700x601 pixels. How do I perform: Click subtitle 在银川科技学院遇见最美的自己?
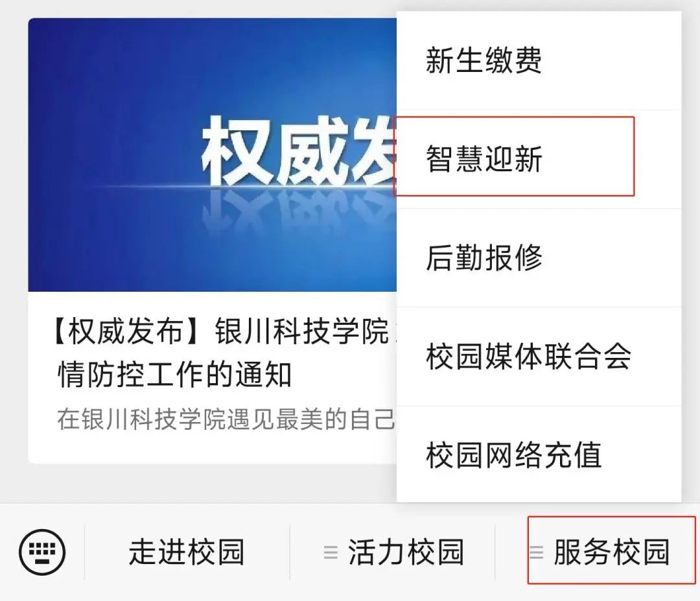click(226, 419)
